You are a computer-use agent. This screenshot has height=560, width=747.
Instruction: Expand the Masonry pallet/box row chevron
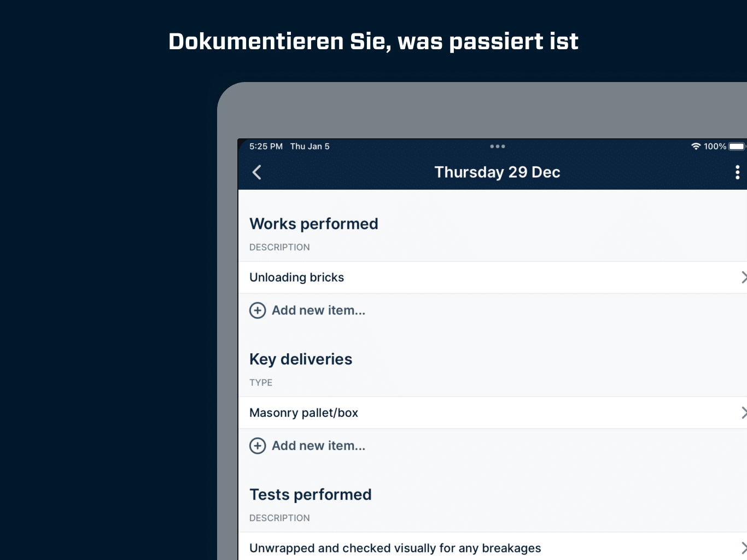[744, 413]
